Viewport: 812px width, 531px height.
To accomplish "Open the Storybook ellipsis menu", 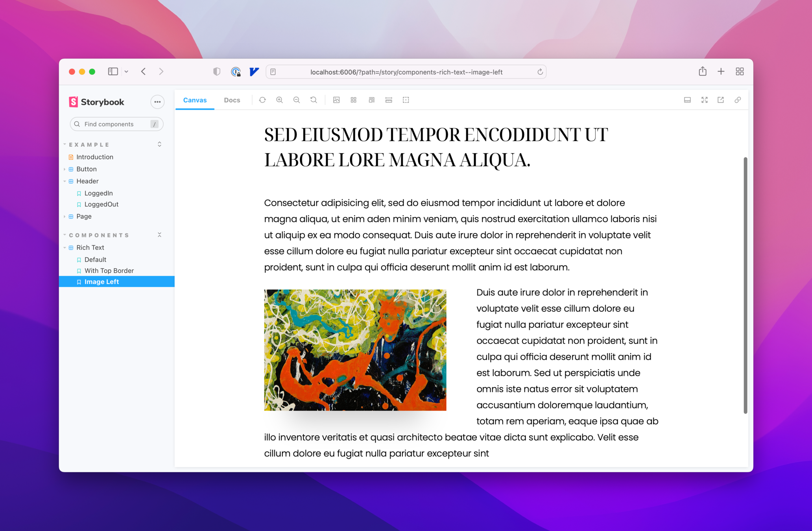I will tap(157, 102).
